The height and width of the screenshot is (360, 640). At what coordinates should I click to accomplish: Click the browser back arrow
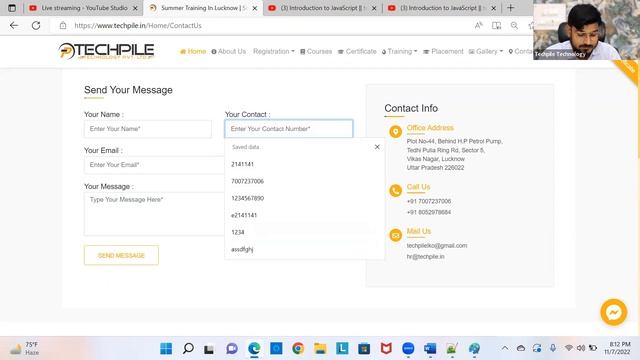(14, 25)
